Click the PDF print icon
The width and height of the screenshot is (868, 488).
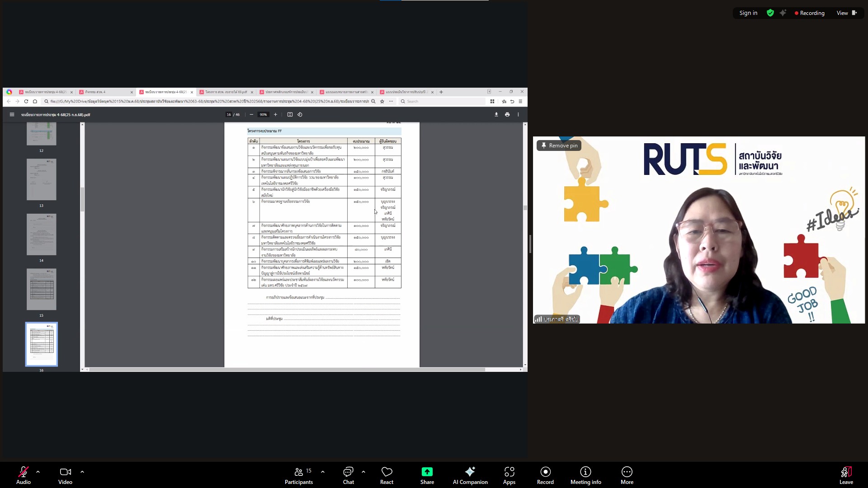coord(507,115)
